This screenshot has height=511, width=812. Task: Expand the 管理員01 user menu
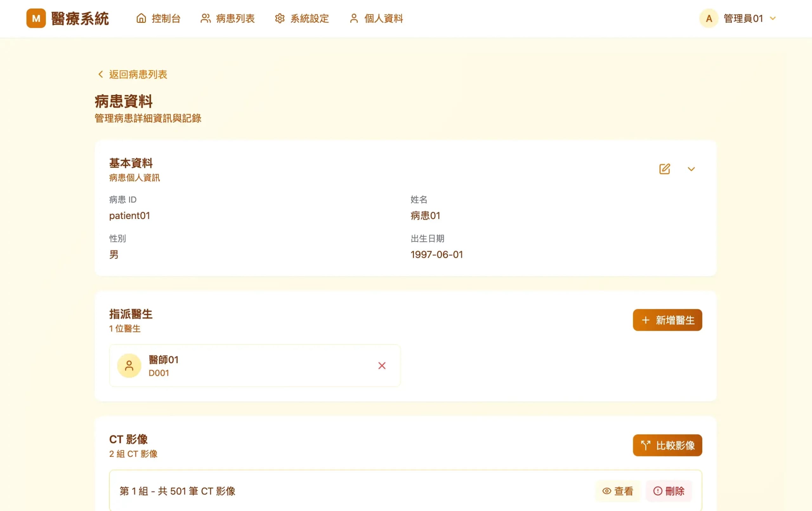(x=773, y=18)
